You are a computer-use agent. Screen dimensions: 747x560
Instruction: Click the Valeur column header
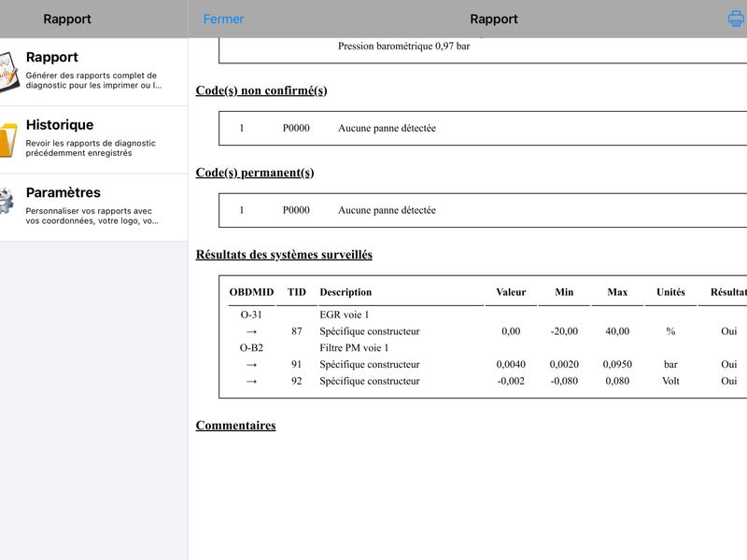(511, 292)
